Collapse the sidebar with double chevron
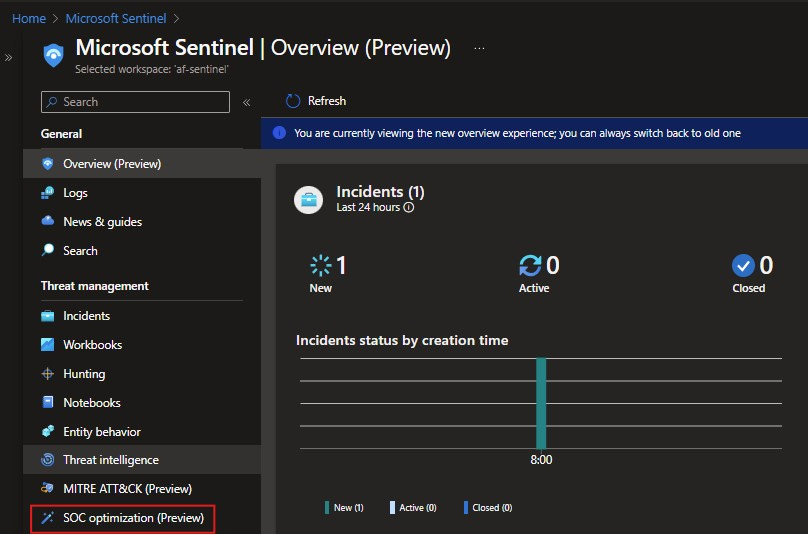Image resolution: width=808 pixels, height=535 pixels. point(246,103)
